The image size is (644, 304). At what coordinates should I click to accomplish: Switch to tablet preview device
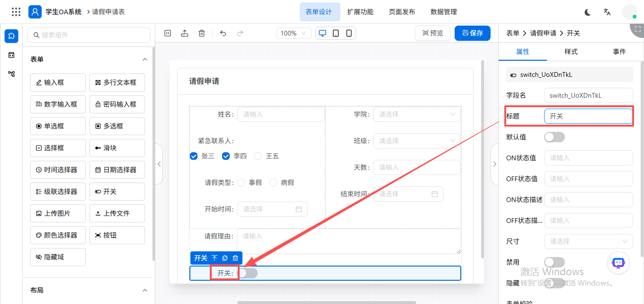pos(336,33)
